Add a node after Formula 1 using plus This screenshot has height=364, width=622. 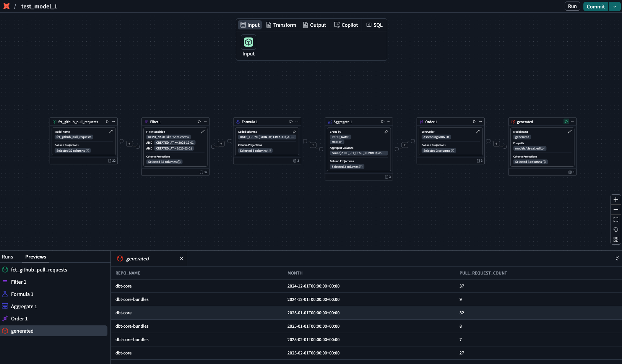pyautogui.click(x=313, y=145)
